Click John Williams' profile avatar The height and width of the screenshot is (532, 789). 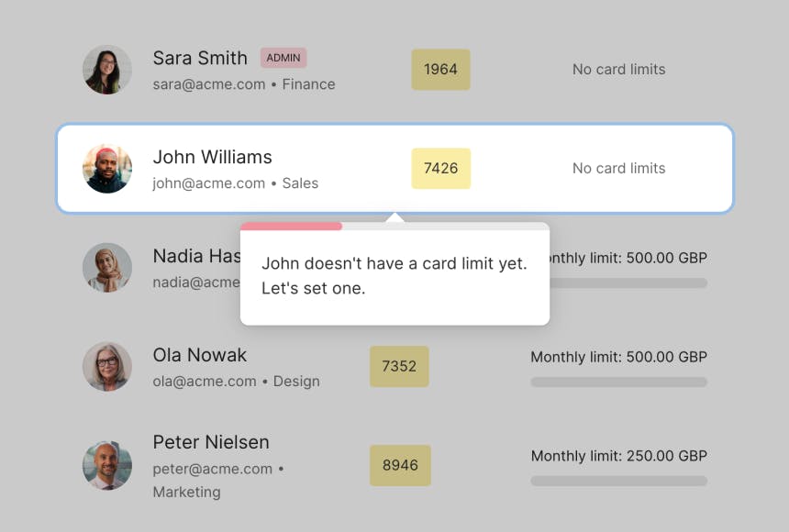(107, 169)
